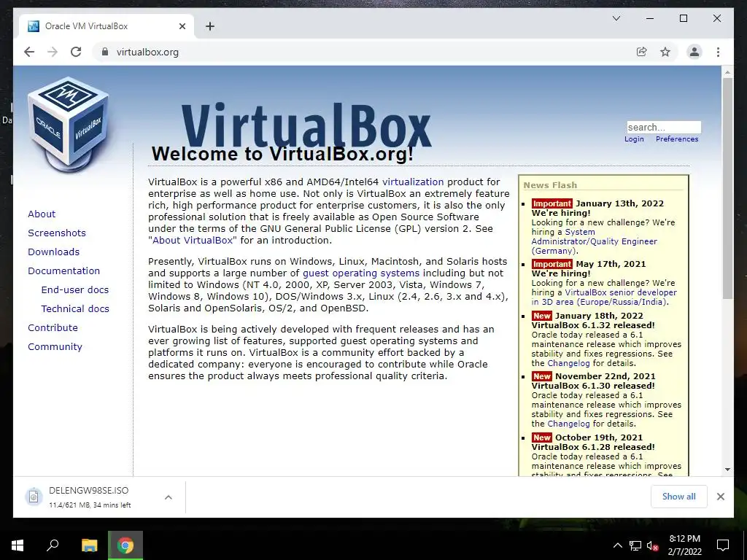
Task: Open System Administrator/Quality Engineer job link
Action: 594,241
